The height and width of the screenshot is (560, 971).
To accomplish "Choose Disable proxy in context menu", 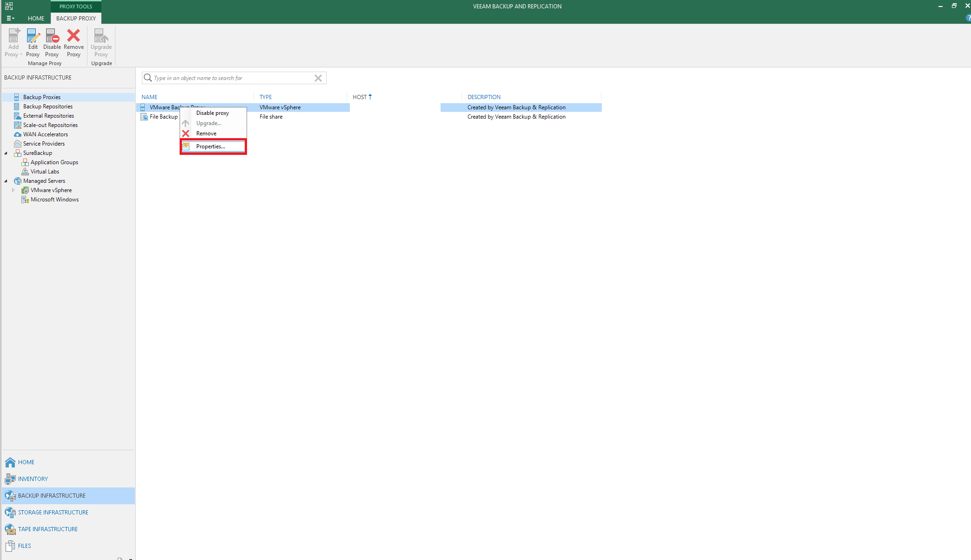I will click(213, 113).
